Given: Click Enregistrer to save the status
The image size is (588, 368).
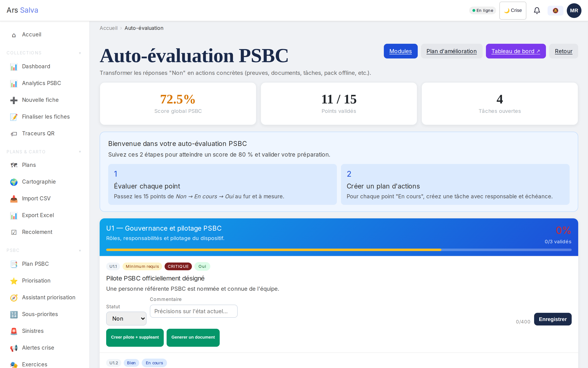Looking at the screenshot, I should (x=552, y=319).
